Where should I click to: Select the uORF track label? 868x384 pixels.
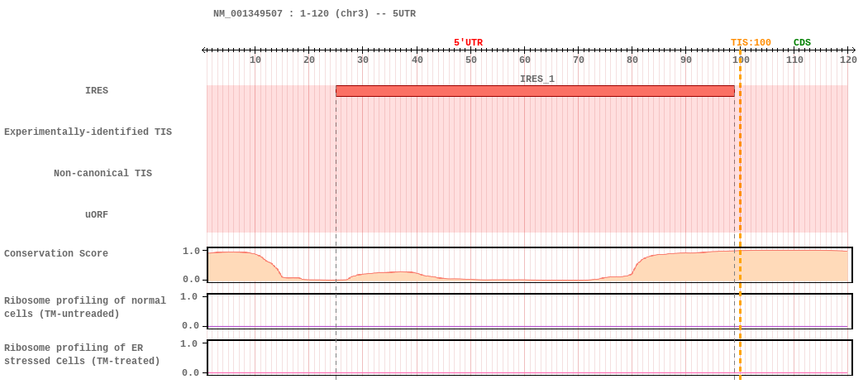click(97, 215)
